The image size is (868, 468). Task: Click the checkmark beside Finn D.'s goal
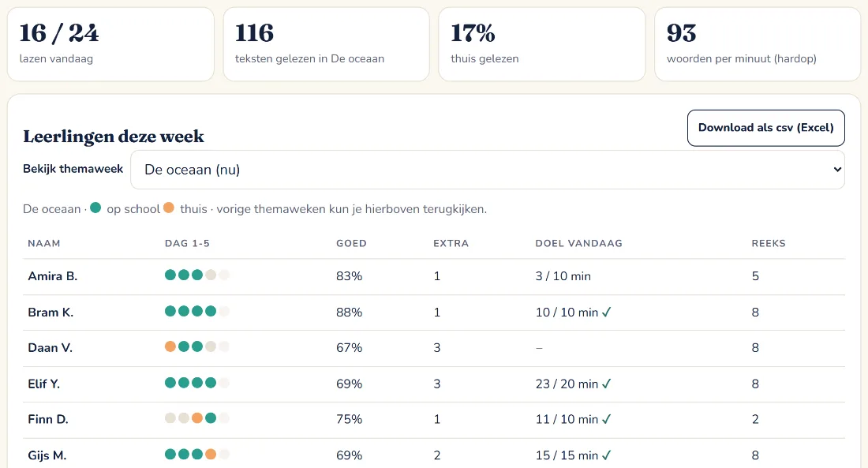tap(607, 419)
